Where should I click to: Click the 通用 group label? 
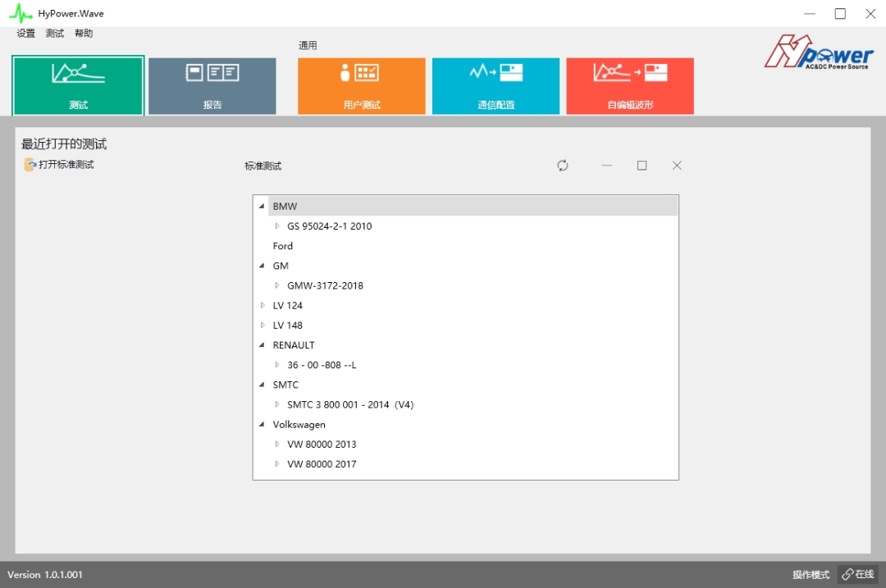click(x=308, y=45)
